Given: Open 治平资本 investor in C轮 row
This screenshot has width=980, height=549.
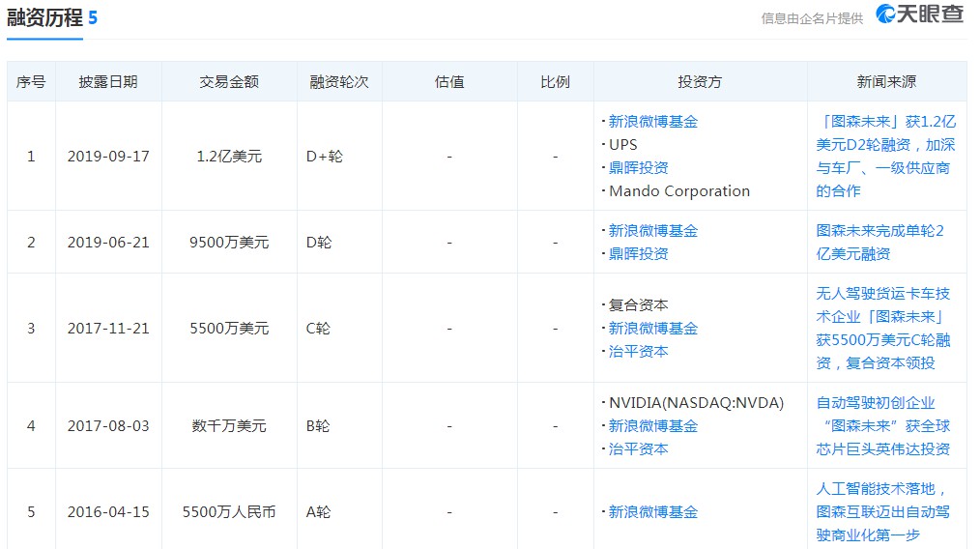Looking at the screenshot, I should [x=638, y=352].
